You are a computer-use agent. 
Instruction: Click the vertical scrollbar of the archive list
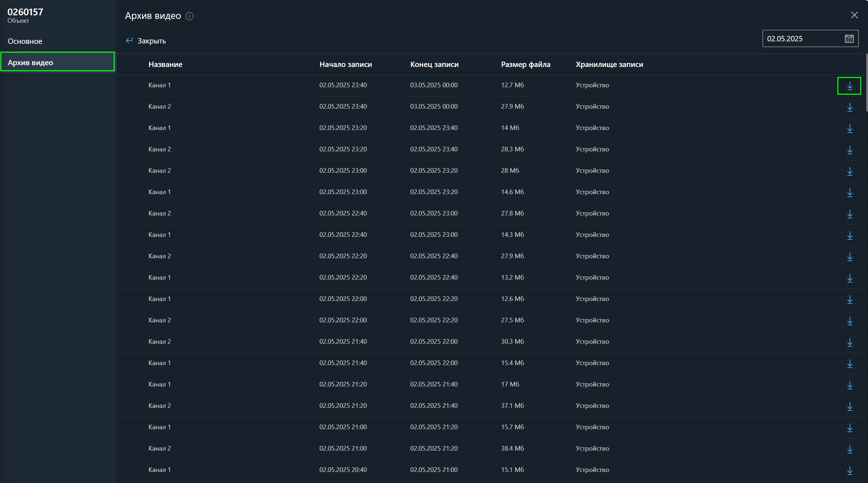click(867, 83)
